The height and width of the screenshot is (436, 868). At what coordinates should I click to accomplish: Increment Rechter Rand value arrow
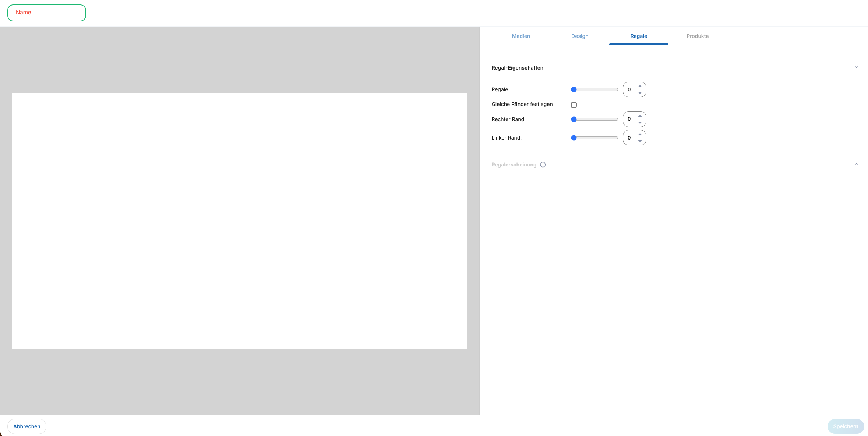[640, 116]
